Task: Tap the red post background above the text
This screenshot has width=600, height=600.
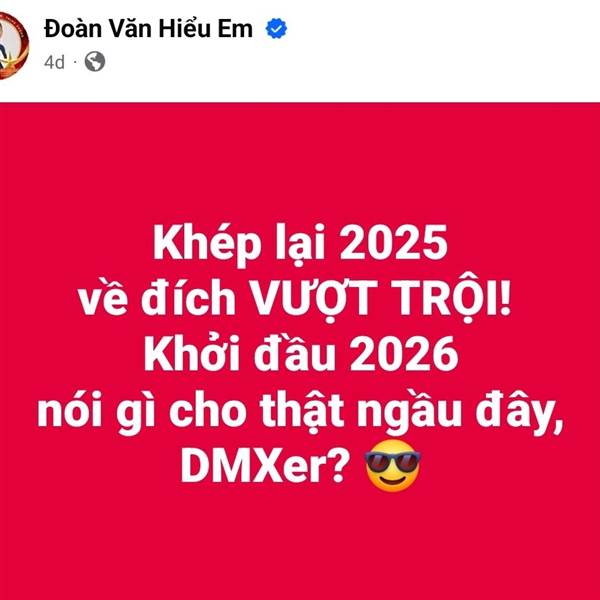Action: tap(300, 161)
